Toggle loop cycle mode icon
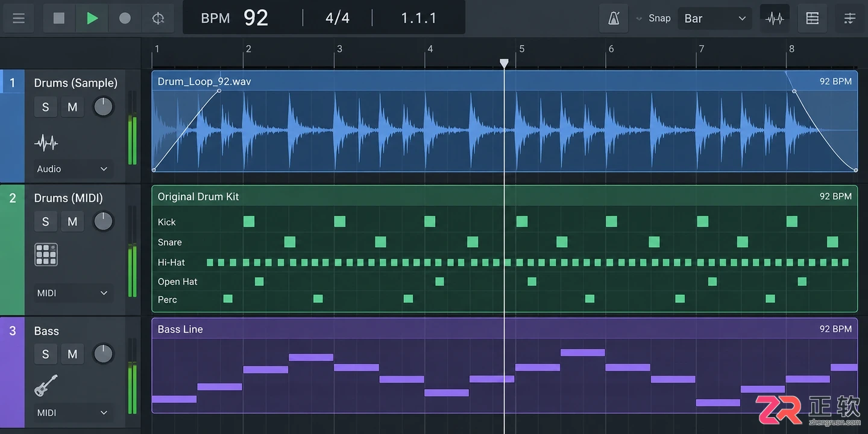This screenshot has height=434, width=868. (x=158, y=18)
